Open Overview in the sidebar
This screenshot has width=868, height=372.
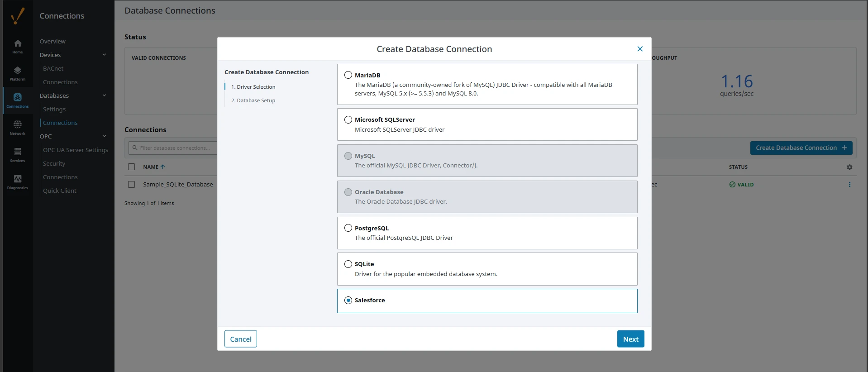point(52,41)
